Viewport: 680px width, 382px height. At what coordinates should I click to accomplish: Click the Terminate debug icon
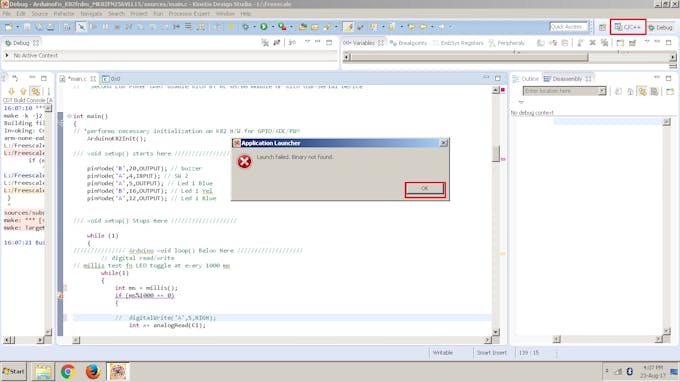click(118, 27)
